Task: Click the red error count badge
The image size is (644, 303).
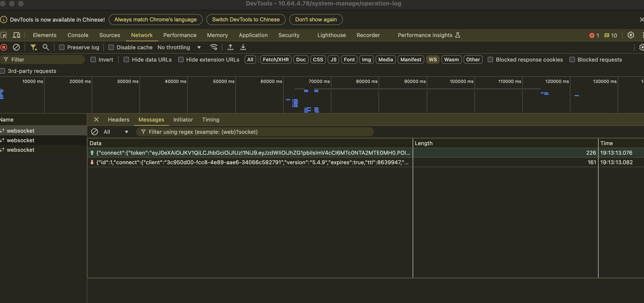Action: [594, 35]
